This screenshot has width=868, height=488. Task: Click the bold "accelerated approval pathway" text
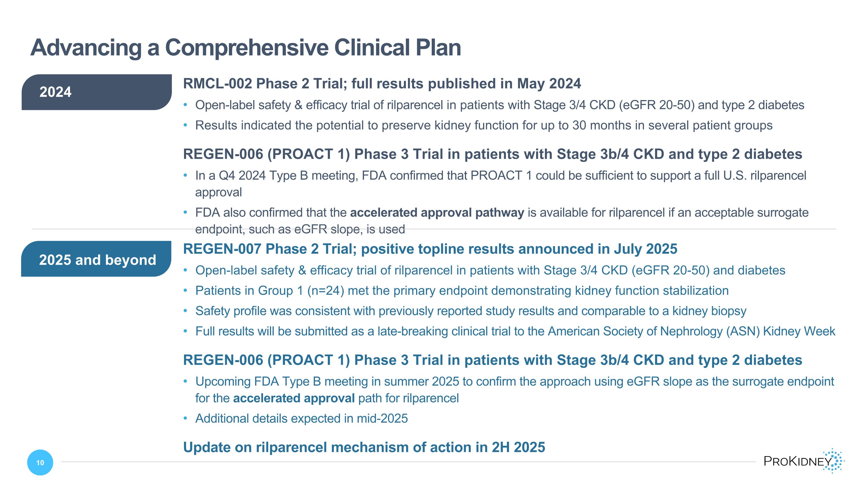click(437, 213)
